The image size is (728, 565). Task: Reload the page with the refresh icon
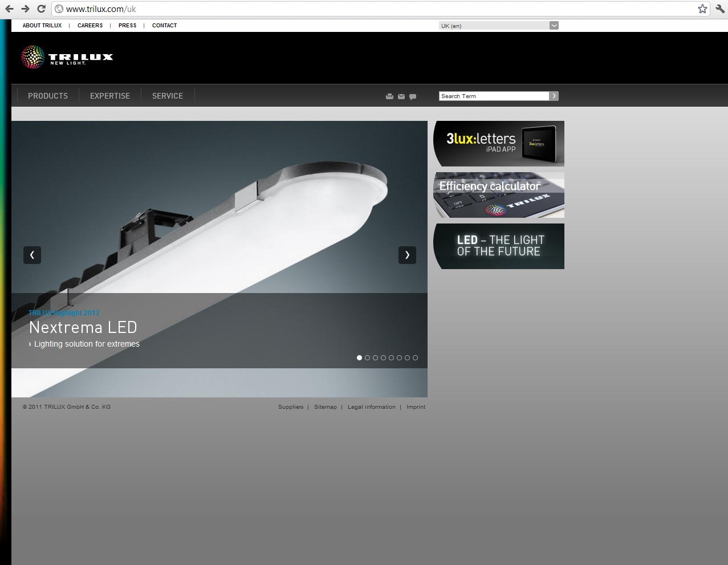click(41, 9)
